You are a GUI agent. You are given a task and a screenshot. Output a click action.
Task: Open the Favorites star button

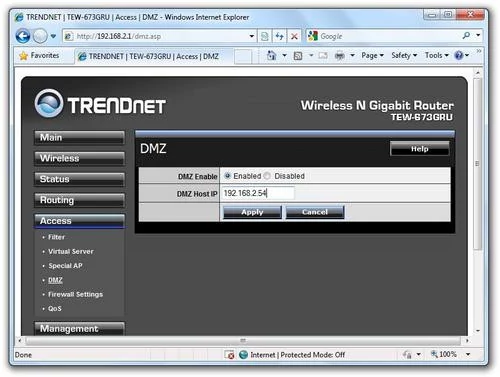point(39,55)
